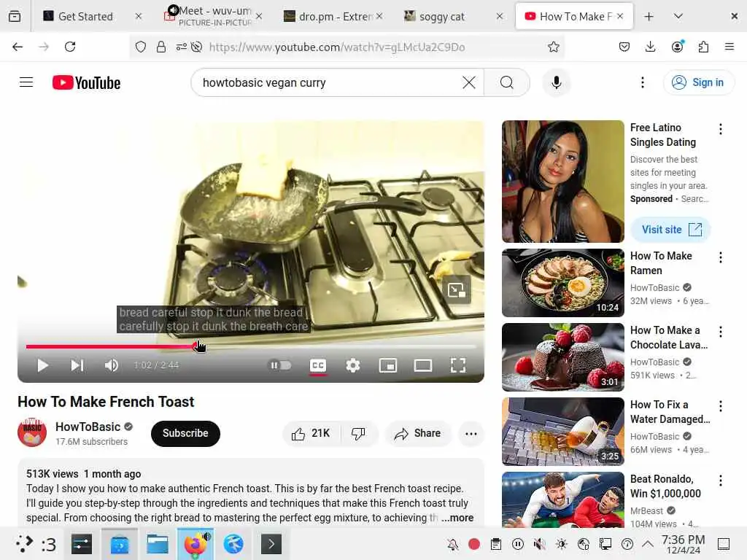Clear the search box text
The height and width of the screenshot is (560, 747).
469,82
